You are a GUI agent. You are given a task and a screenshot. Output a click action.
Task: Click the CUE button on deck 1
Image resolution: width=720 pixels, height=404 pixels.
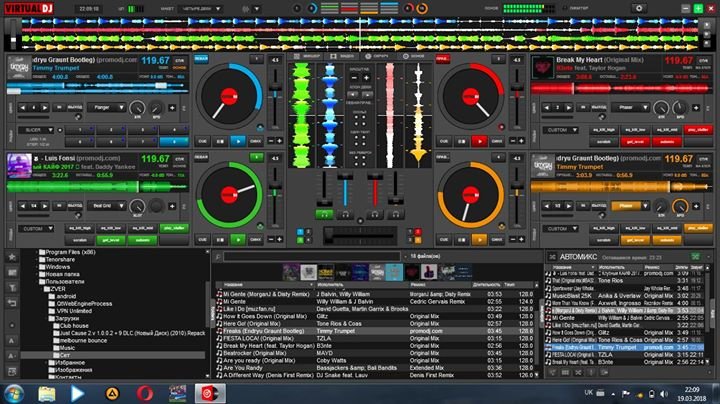201,141
